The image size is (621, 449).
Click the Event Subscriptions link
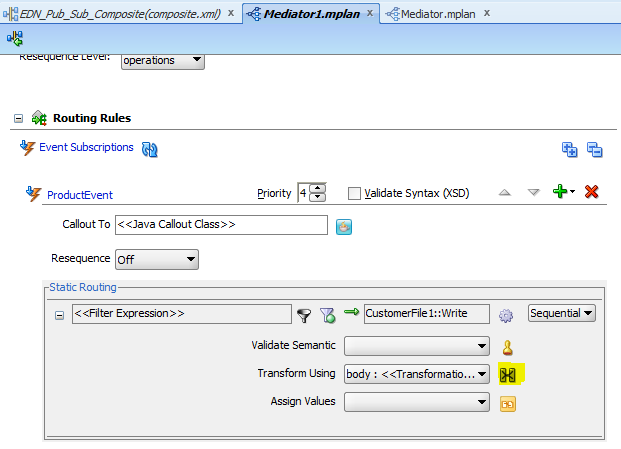[86, 147]
